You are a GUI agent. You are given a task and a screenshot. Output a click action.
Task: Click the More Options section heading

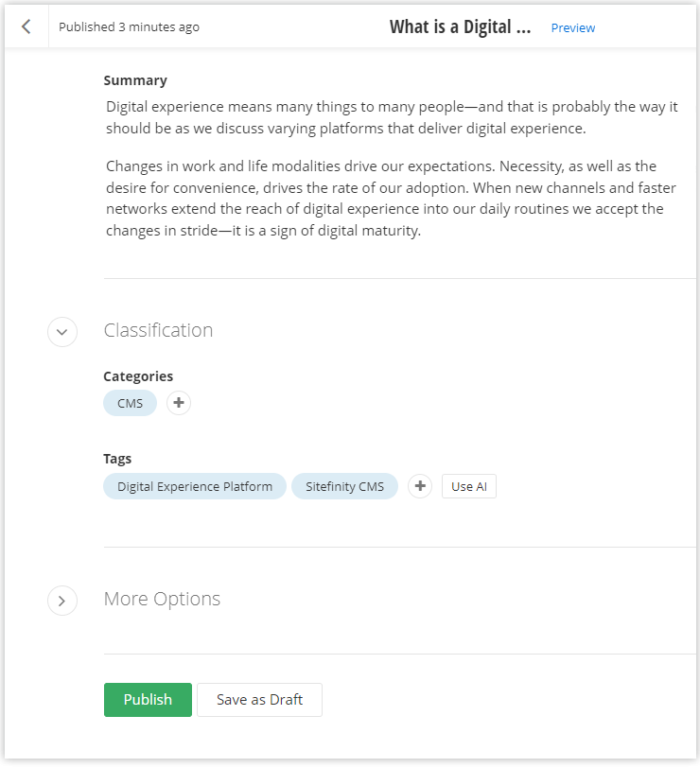[x=162, y=599]
